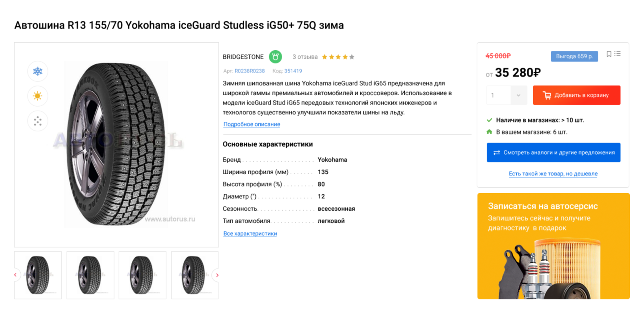Add to comparison list icon
This screenshot has width=644, height=329.
617,54
